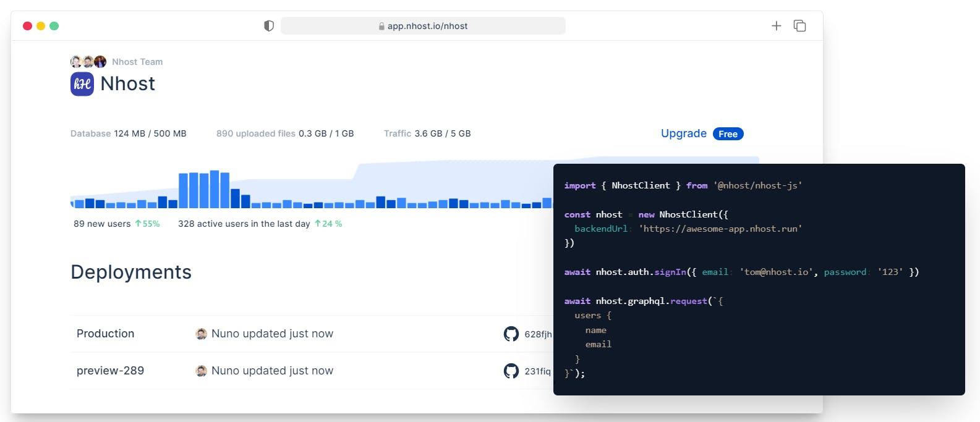Click the Deployments heading
Image resolution: width=980 pixels, height=422 pixels.
(x=131, y=272)
